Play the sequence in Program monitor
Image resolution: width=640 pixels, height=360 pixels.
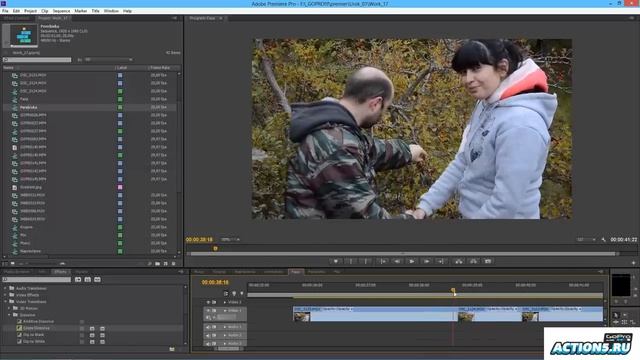(x=411, y=262)
